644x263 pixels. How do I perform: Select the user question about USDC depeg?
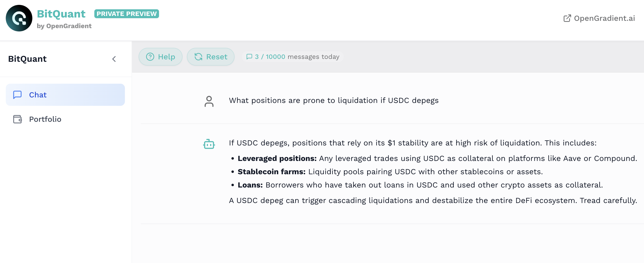point(334,100)
